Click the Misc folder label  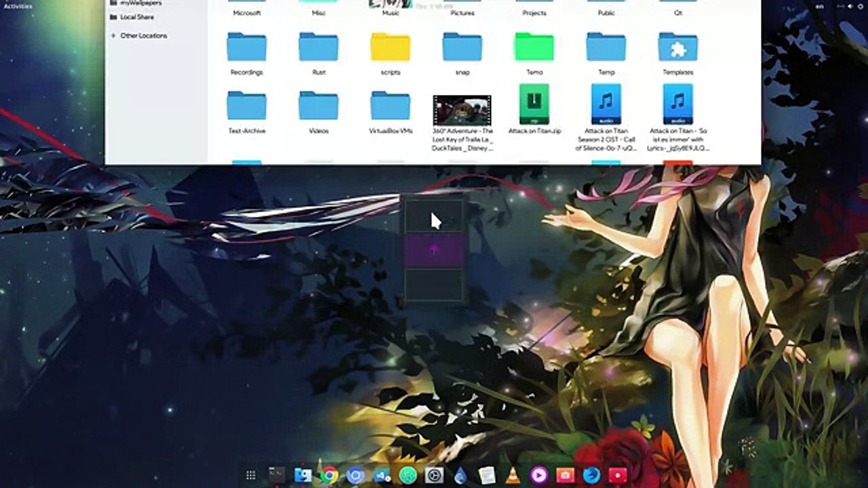(319, 13)
